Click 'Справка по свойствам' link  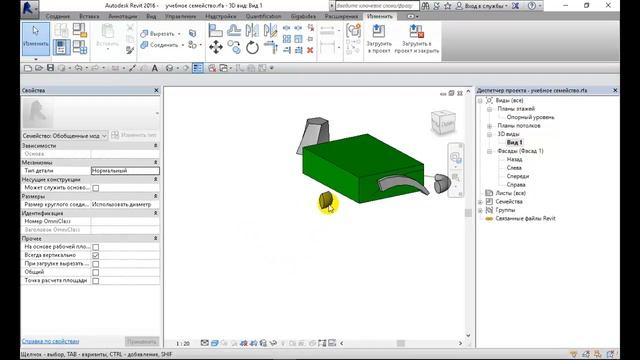coord(51,341)
